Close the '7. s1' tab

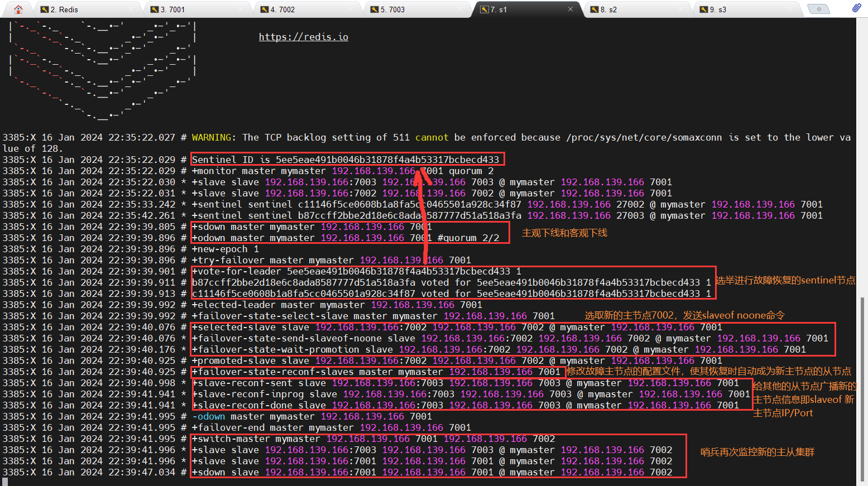570,9
